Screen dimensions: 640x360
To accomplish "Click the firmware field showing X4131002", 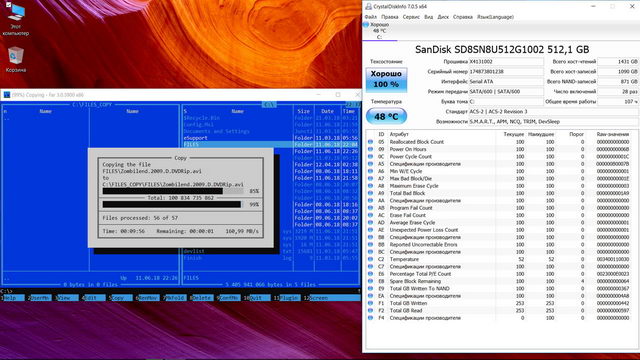I will [506, 62].
